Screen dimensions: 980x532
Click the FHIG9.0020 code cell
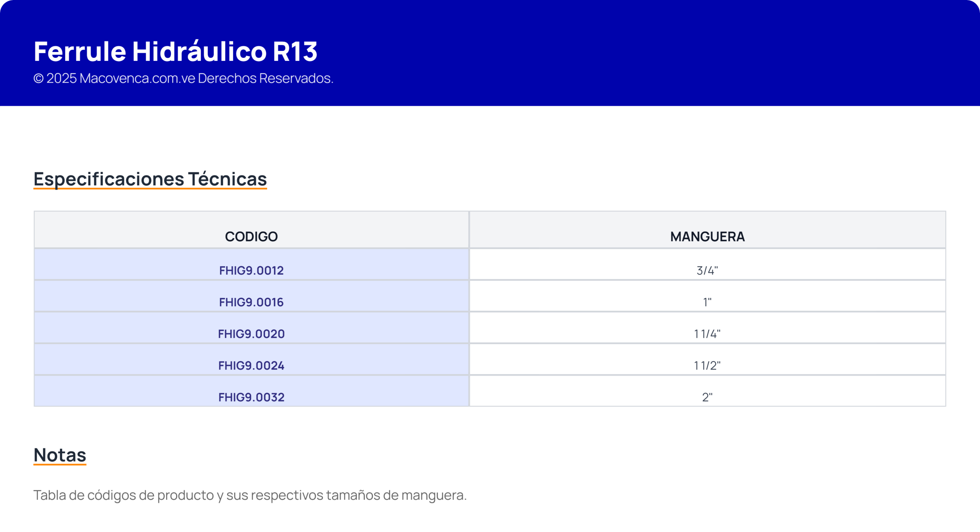coord(251,334)
